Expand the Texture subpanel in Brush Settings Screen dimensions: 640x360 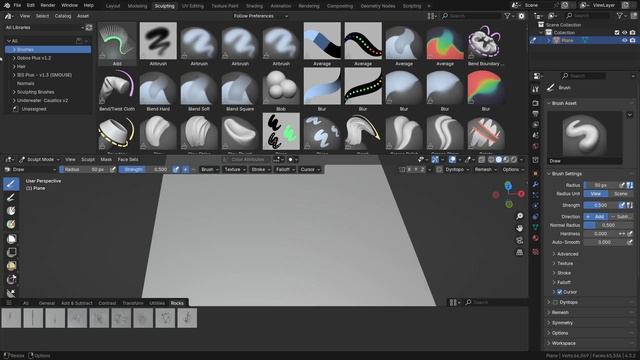(x=565, y=264)
